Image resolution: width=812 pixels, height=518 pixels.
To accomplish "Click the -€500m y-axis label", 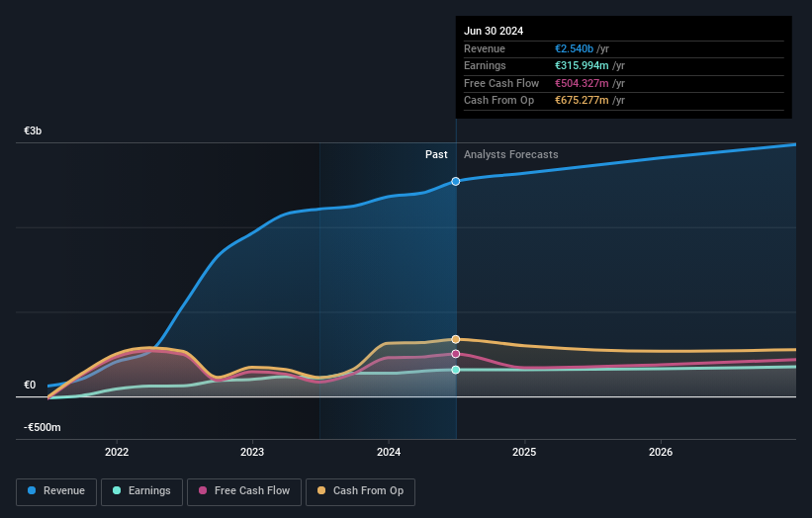I will [x=42, y=427].
